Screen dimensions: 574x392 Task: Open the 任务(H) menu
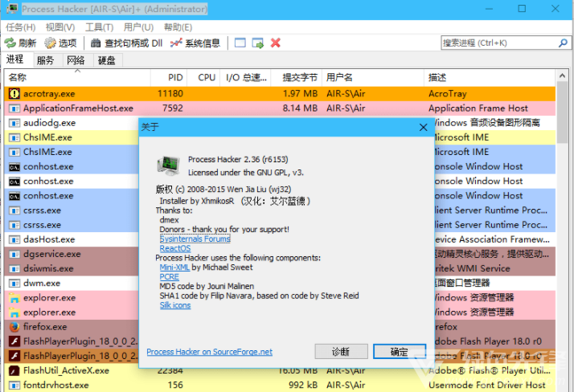[21, 27]
